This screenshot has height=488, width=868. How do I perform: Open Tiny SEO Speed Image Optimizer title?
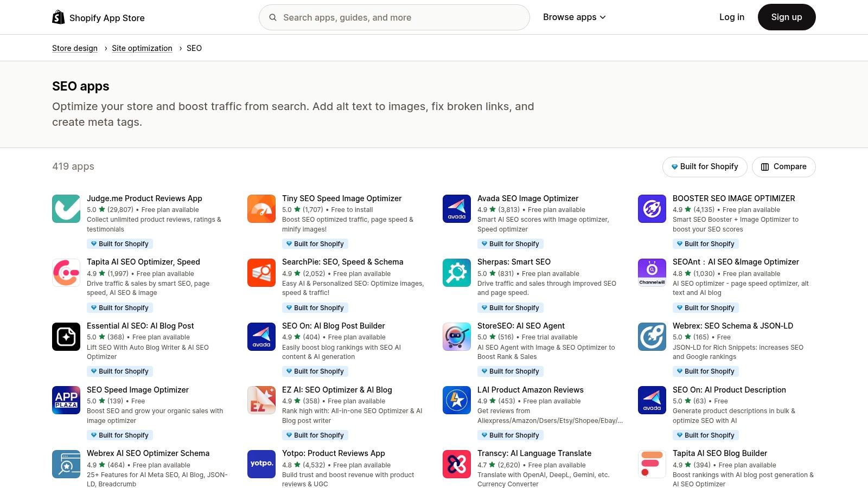click(342, 198)
